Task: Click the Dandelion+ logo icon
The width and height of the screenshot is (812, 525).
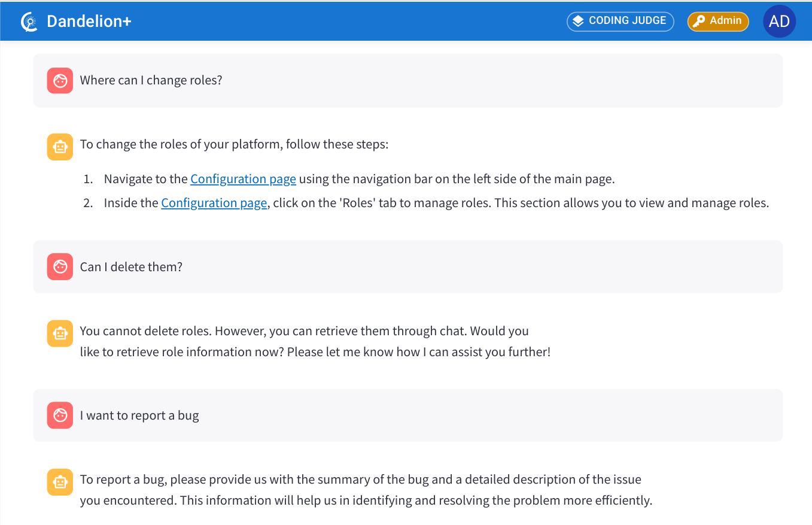Action: point(29,22)
